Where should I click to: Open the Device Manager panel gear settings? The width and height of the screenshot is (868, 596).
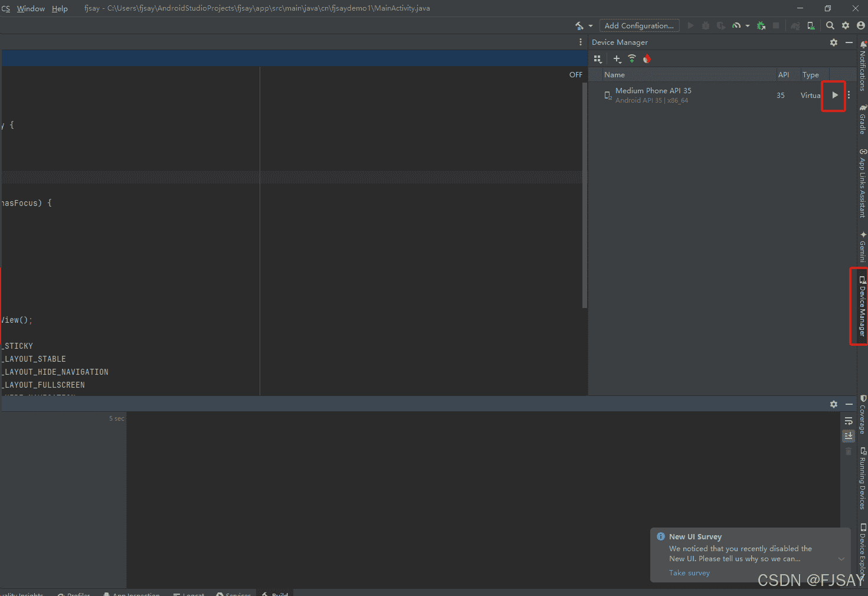833,42
